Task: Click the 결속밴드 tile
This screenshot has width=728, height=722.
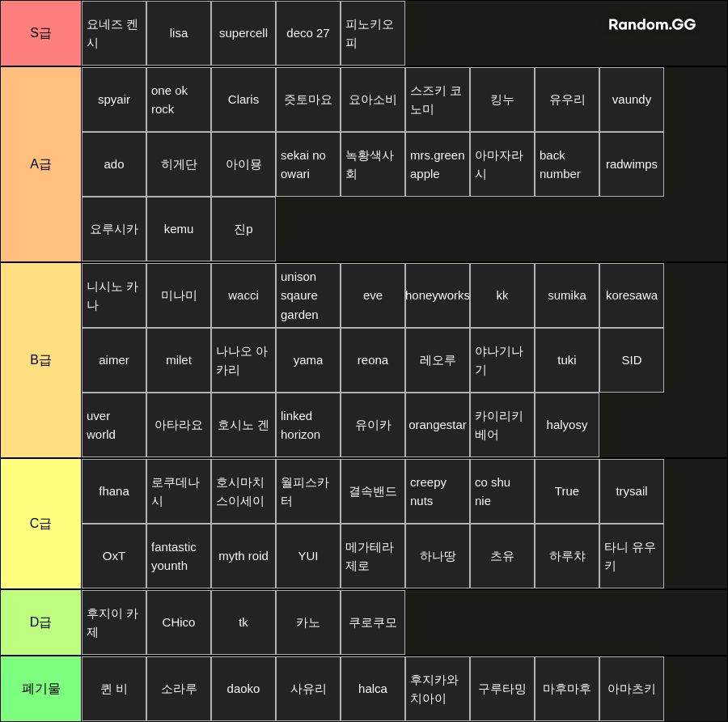Action: tap(373, 491)
